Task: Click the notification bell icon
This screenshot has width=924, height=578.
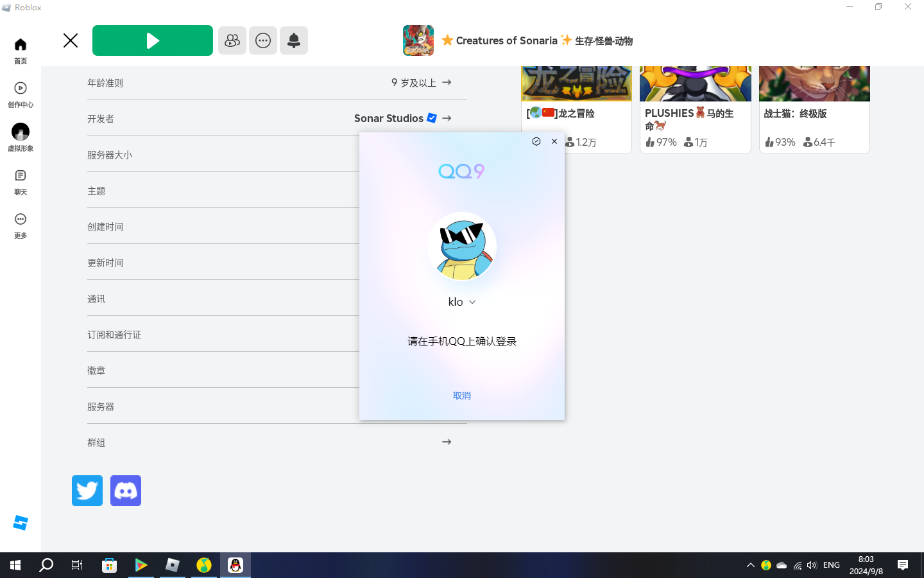Action: 294,40
